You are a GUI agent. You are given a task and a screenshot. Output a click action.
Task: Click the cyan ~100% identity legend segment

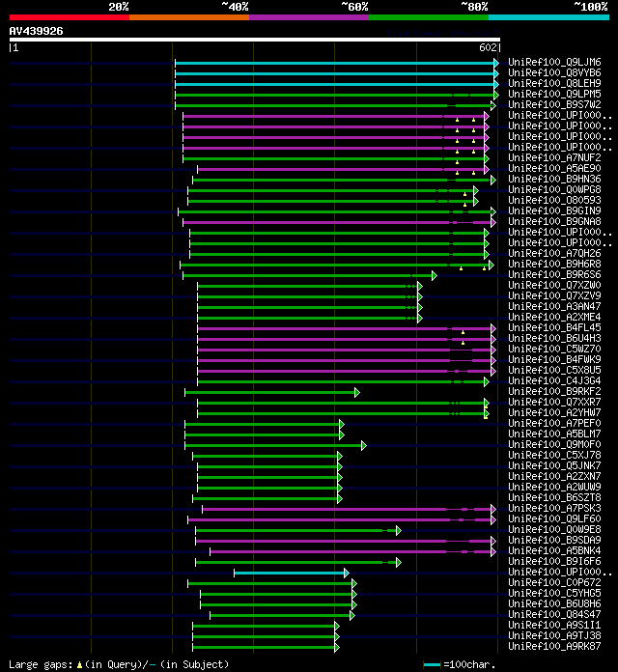[x=549, y=17]
